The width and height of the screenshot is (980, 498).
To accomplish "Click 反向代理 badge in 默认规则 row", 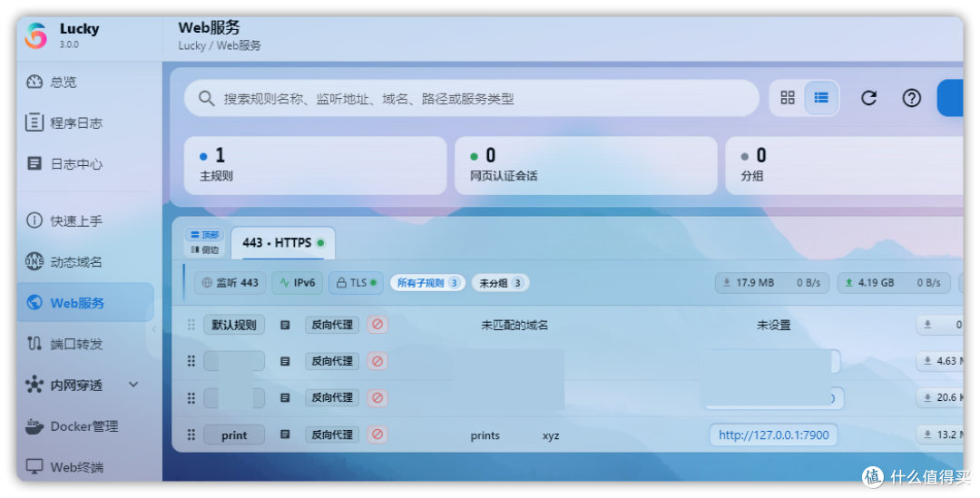I will [332, 325].
